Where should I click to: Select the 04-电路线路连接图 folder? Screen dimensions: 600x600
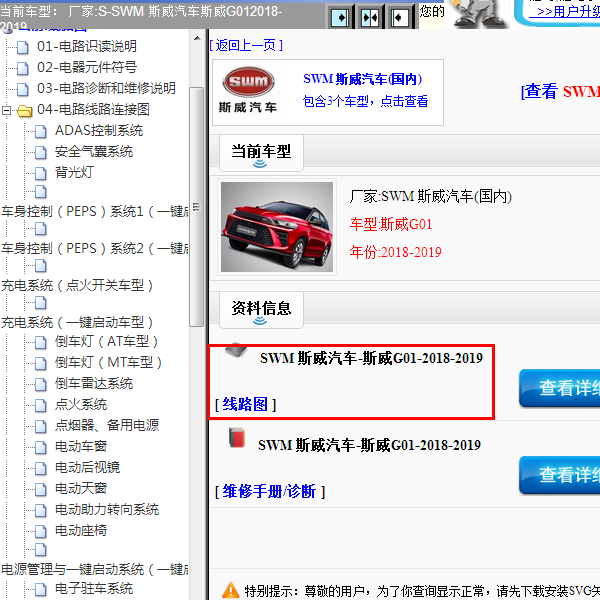[93, 109]
